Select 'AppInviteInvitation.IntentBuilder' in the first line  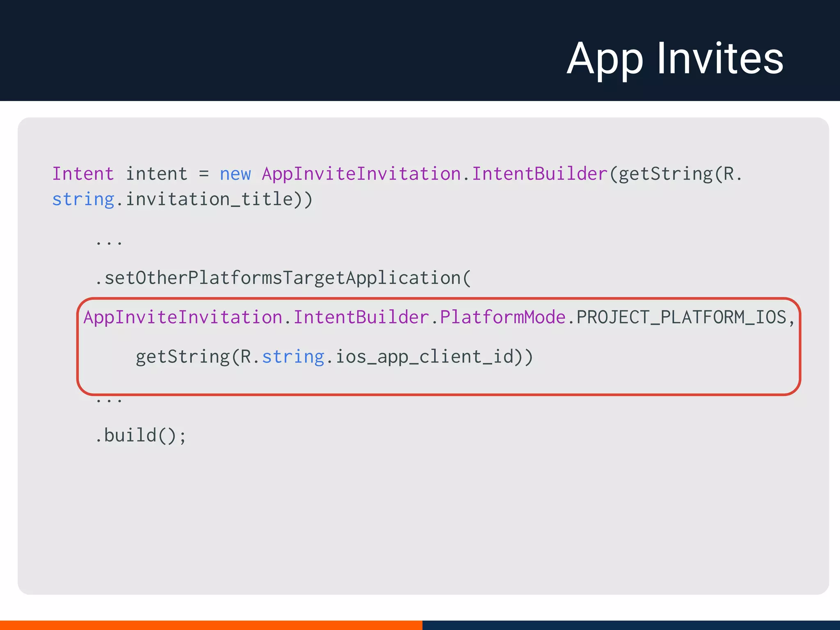pyautogui.click(x=435, y=174)
